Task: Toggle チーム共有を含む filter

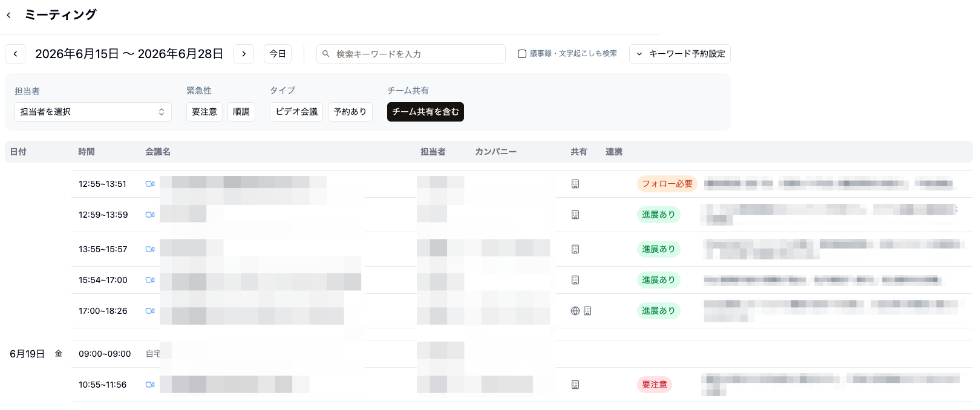Action: pyautogui.click(x=425, y=112)
